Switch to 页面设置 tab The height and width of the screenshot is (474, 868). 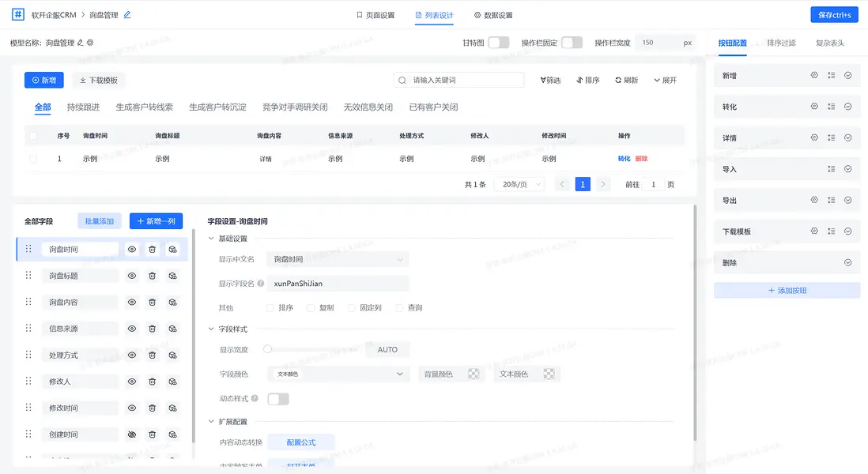tap(376, 15)
